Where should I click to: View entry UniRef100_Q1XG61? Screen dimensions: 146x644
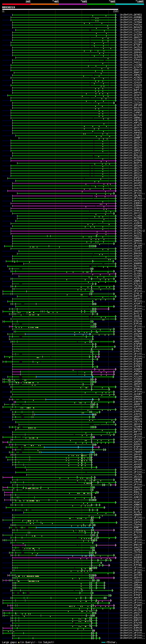pyautogui.click(x=131, y=274)
